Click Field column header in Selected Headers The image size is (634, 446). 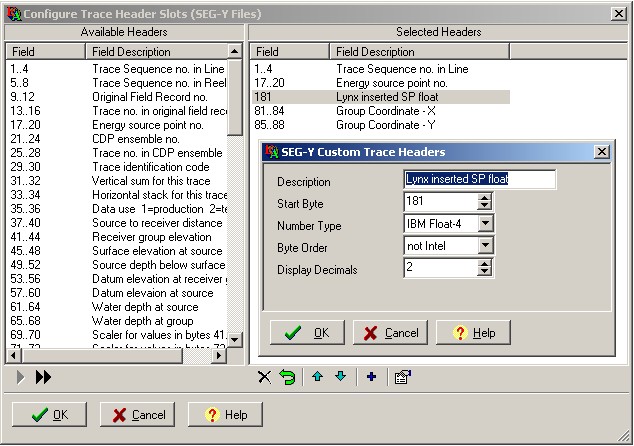pos(290,52)
